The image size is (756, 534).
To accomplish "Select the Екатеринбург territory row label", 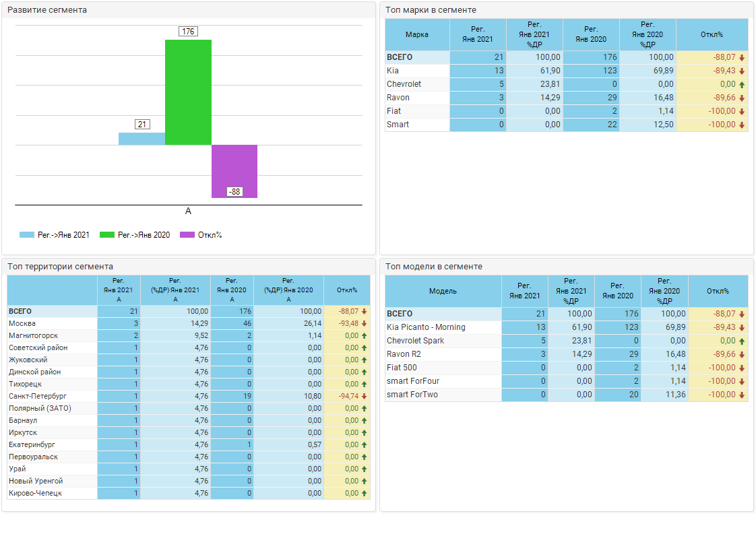I will 33,444.
